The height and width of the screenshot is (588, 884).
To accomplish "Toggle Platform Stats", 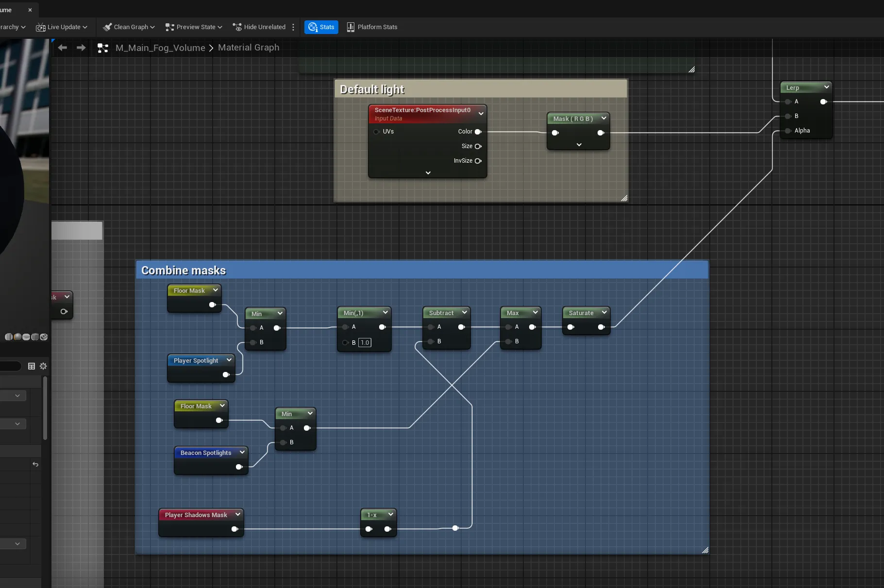I will (372, 27).
